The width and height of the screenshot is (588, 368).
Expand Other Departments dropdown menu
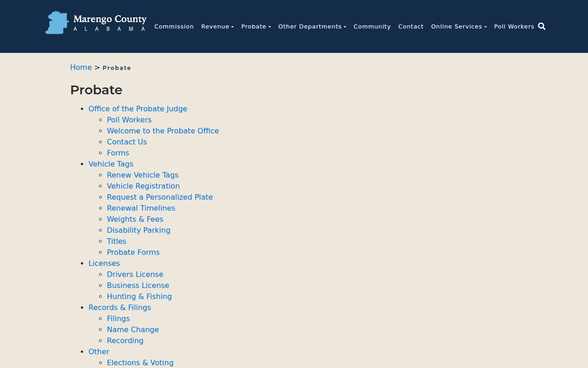pos(312,27)
